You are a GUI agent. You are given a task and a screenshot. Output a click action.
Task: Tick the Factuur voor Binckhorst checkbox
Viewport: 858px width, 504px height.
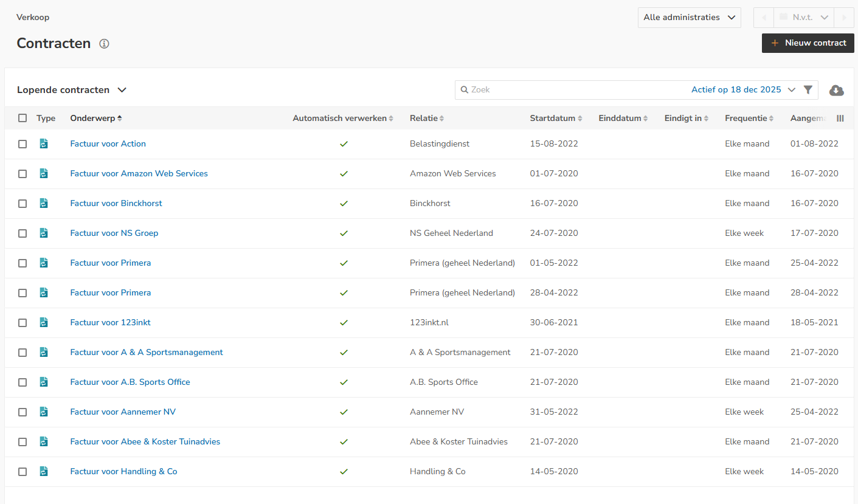(x=22, y=204)
